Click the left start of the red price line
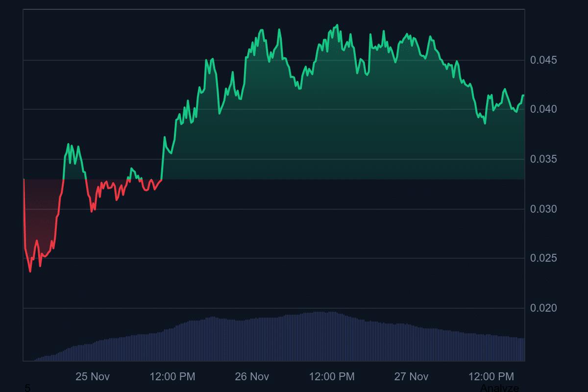588x392 pixels. click(24, 180)
